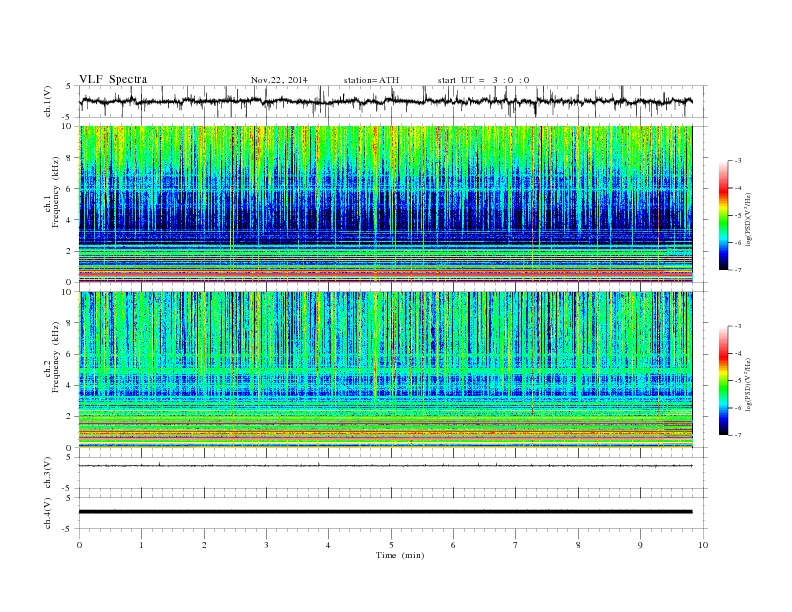The image size is (792, 612).
Task: Click the ch.1 voltage waveform trace
Action: [385, 101]
